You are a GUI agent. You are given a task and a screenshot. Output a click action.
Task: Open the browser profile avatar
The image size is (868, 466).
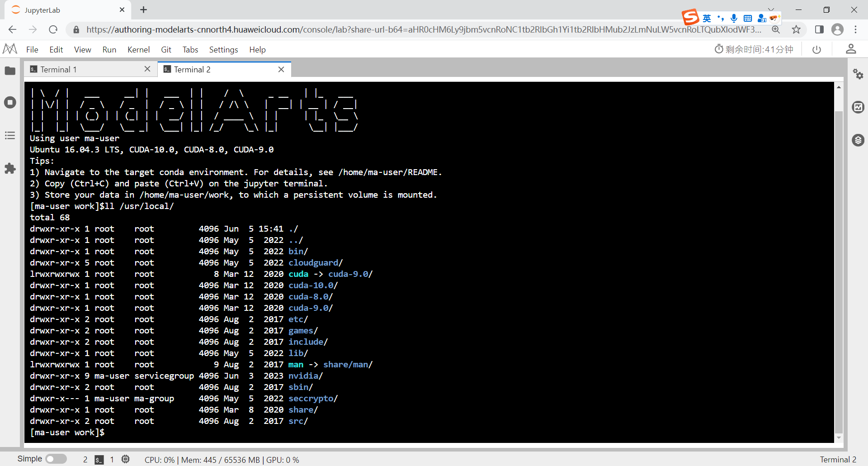(x=837, y=29)
